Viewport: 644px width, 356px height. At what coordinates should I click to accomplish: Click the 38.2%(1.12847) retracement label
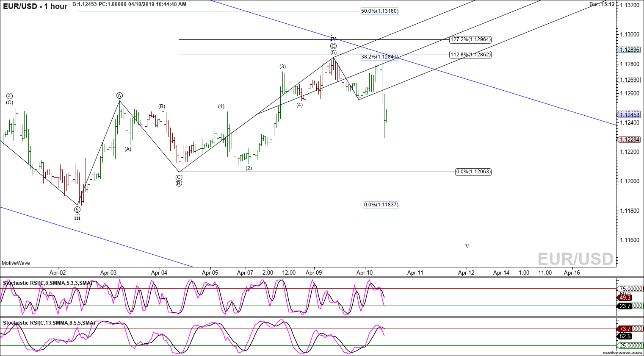coord(379,57)
